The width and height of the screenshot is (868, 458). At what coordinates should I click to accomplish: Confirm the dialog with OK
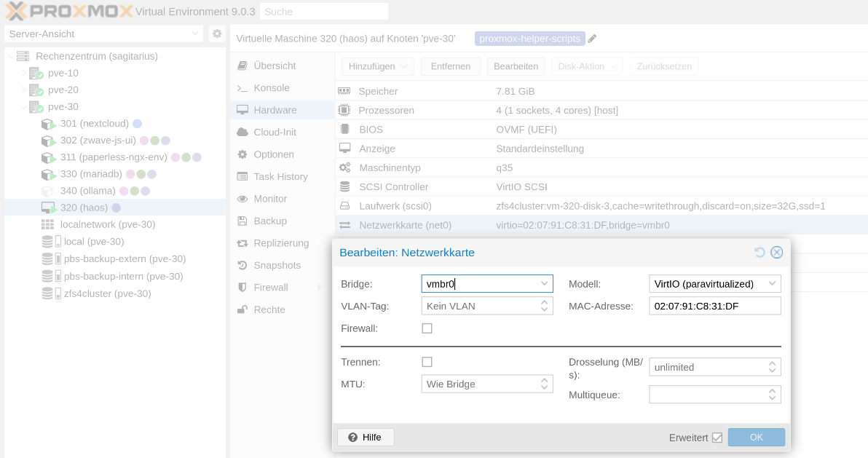[756, 437]
